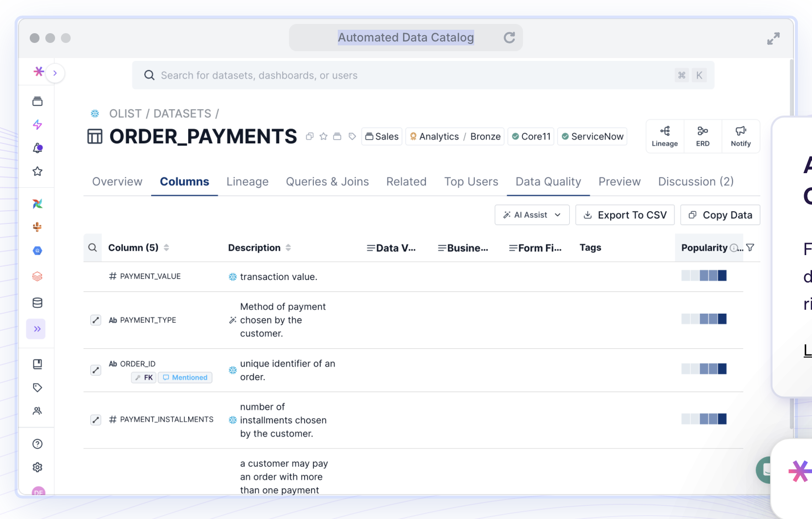Click the Sales tag chip
This screenshot has height=519, width=812.
pos(382,137)
